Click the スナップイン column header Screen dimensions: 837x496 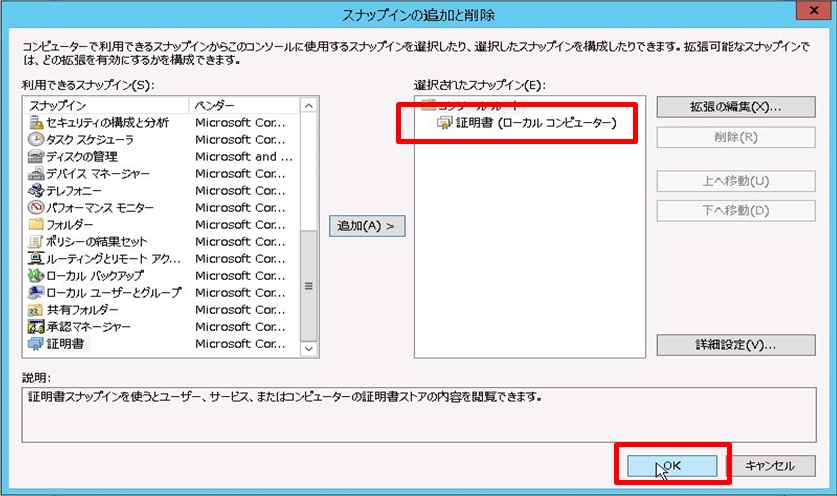(x=105, y=105)
